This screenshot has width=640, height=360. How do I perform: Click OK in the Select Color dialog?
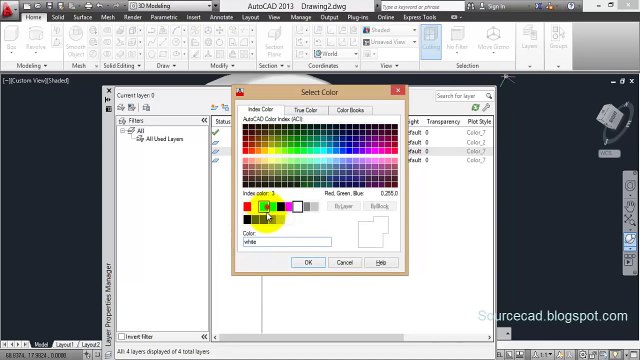(x=309, y=262)
